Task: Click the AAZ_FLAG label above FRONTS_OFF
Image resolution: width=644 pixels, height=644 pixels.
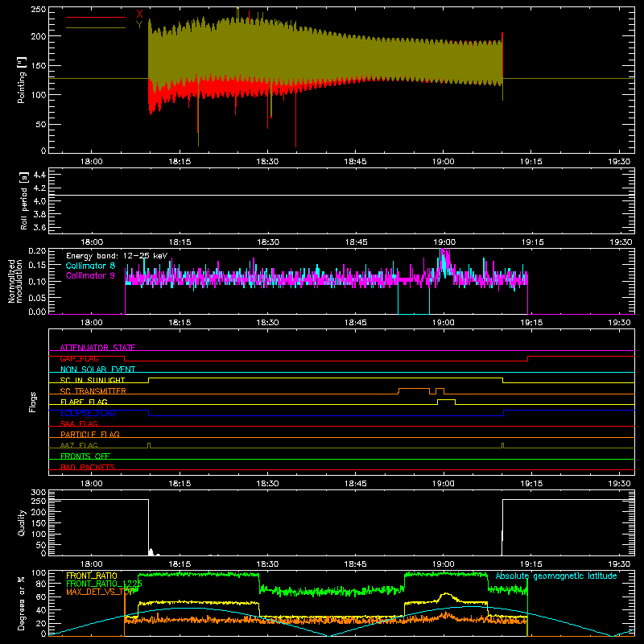Action: coord(79,445)
